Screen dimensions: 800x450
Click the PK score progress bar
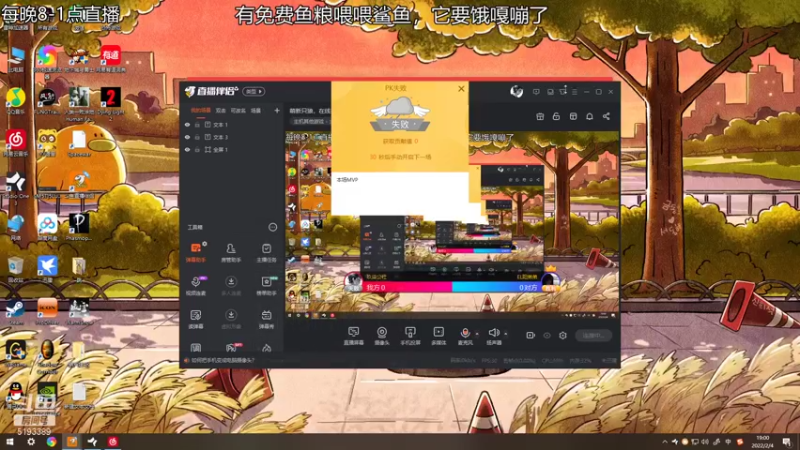click(452, 287)
